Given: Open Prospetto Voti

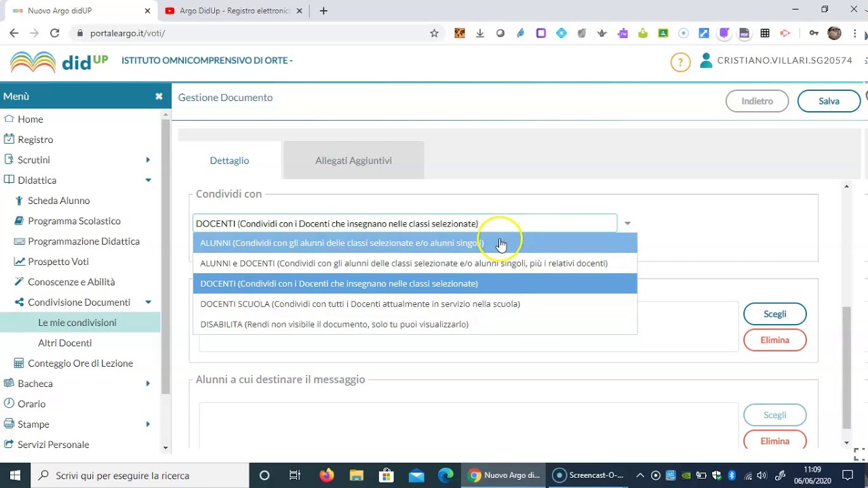Looking at the screenshot, I should point(58,262).
